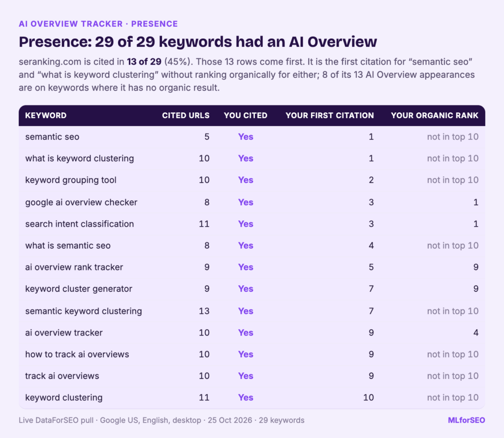Select 'ai overview rank tracker' keyword
504x438 pixels.
74,267
